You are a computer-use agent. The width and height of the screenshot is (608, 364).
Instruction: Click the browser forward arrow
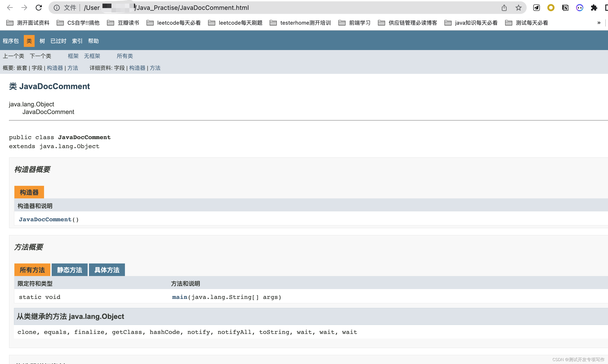(24, 8)
